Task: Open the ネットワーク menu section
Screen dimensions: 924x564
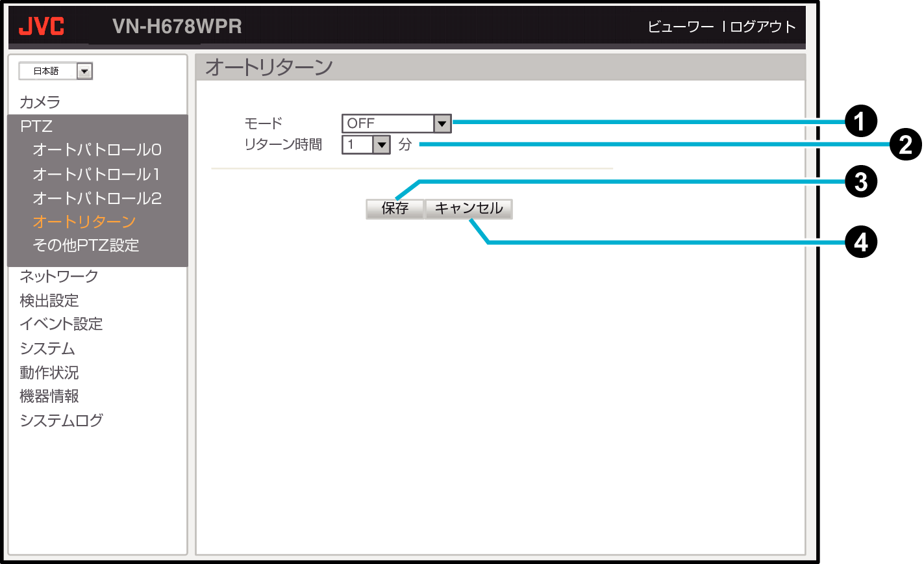Action: pyautogui.click(x=59, y=276)
